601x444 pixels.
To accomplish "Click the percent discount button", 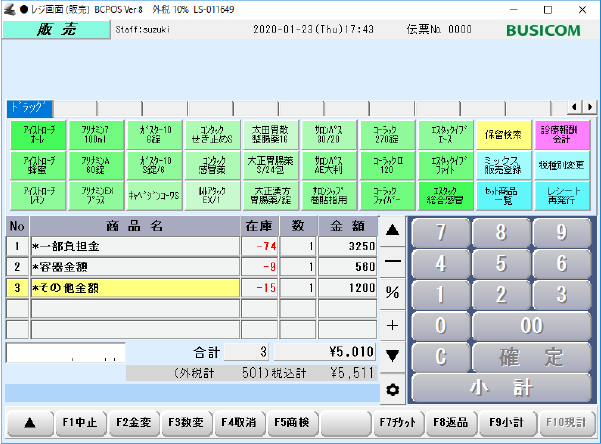I will click(392, 292).
